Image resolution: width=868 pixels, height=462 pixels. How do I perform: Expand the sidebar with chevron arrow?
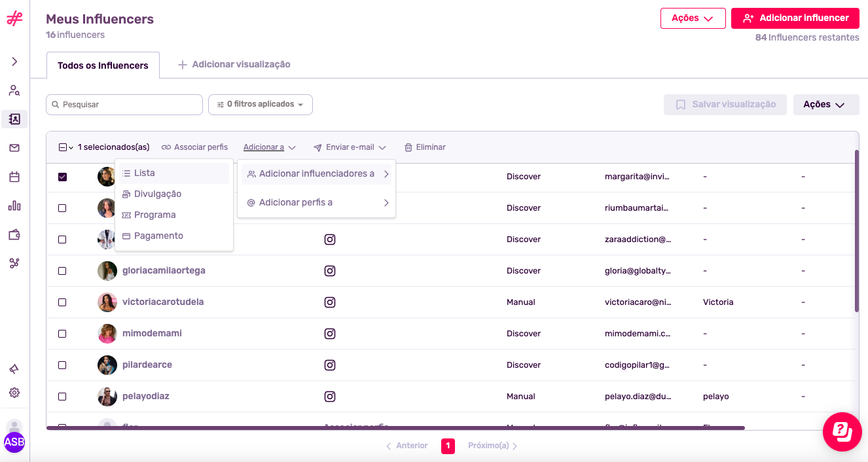[14, 62]
